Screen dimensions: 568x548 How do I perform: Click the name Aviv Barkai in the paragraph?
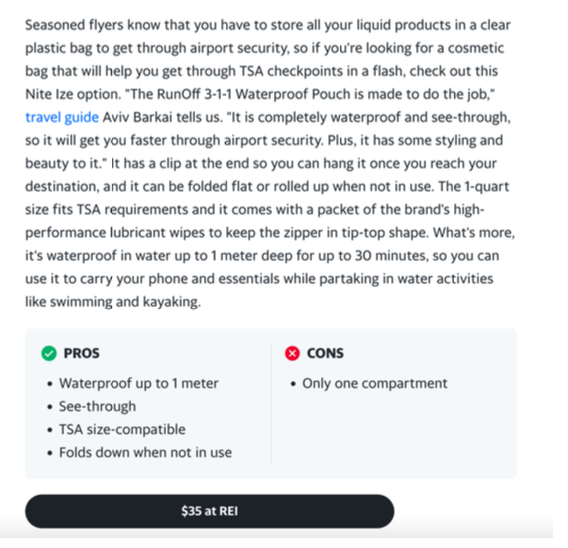point(137,117)
